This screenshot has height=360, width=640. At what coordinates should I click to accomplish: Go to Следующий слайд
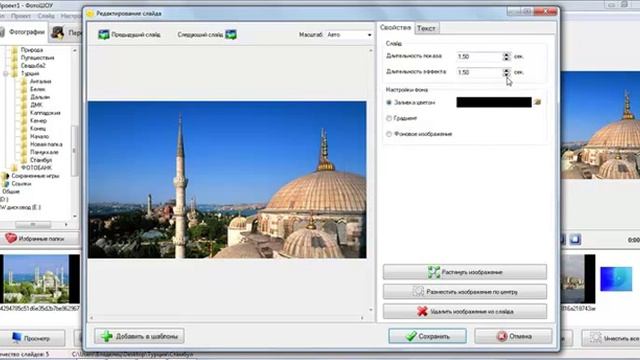207,35
